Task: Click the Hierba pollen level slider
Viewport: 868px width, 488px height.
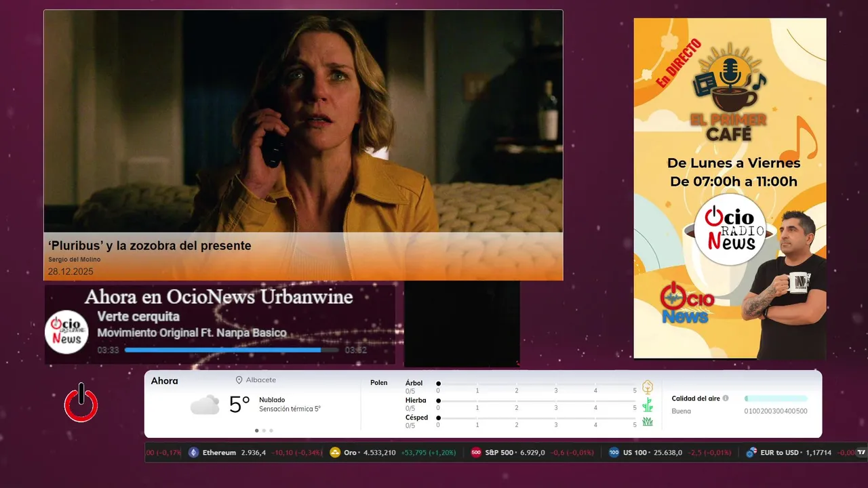Action: coord(536,401)
